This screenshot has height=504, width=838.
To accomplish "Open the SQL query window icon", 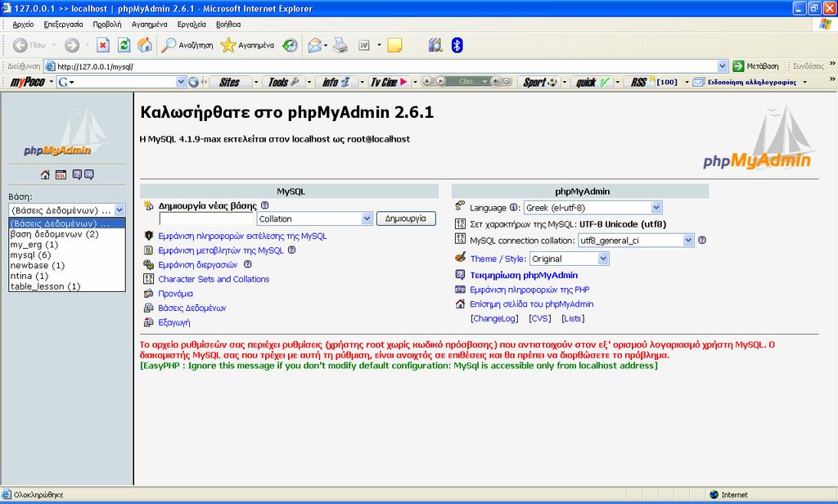I will click(61, 175).
